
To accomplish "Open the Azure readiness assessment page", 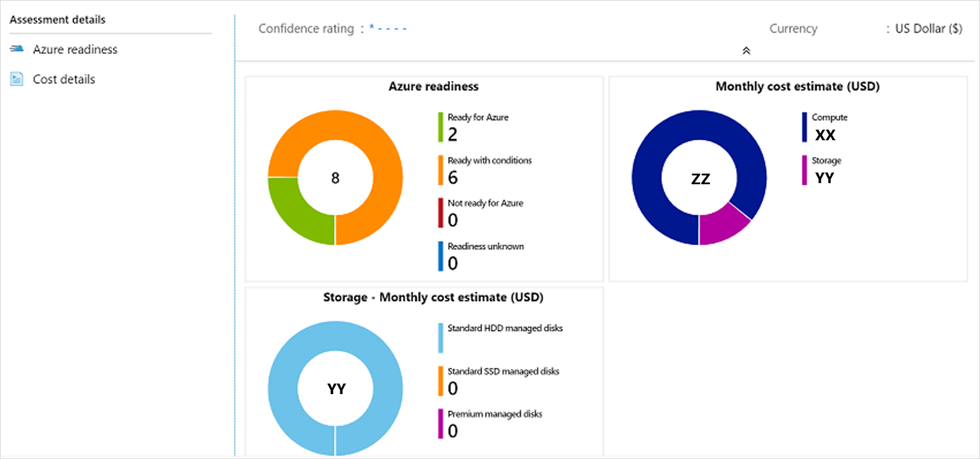I will 75,49.
